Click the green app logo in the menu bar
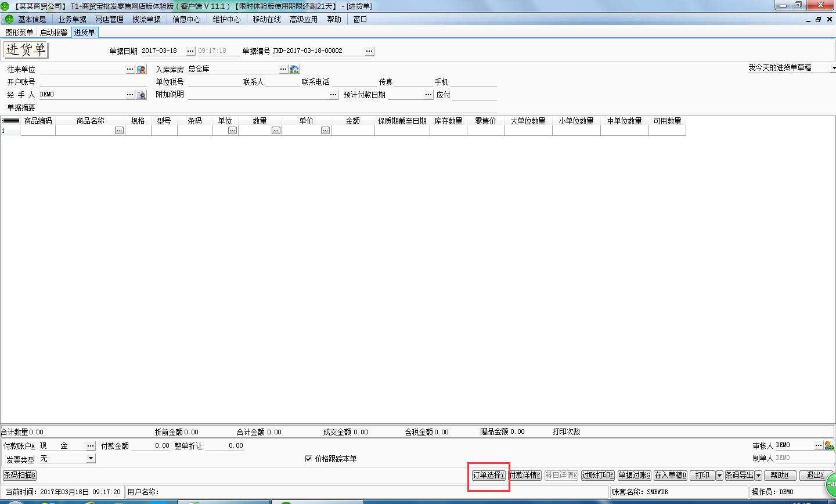This screenshot has height=504, width=836. coord(8,19)
